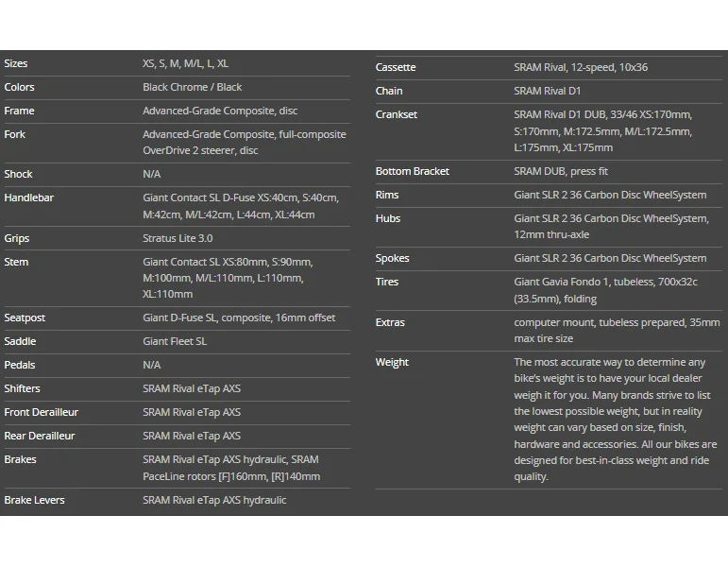Click the Shifters row label
728x567 pixels.
pos(22,388)
